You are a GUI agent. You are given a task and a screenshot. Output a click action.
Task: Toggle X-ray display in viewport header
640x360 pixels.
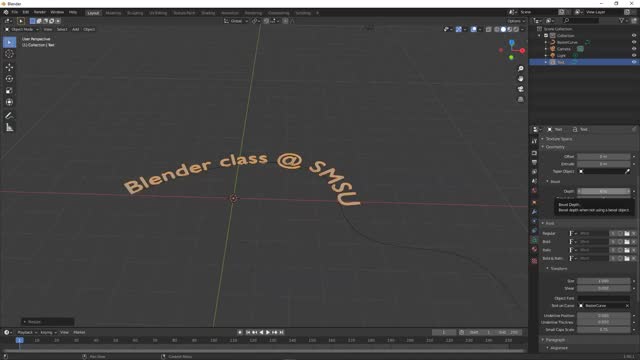[489, 29]
